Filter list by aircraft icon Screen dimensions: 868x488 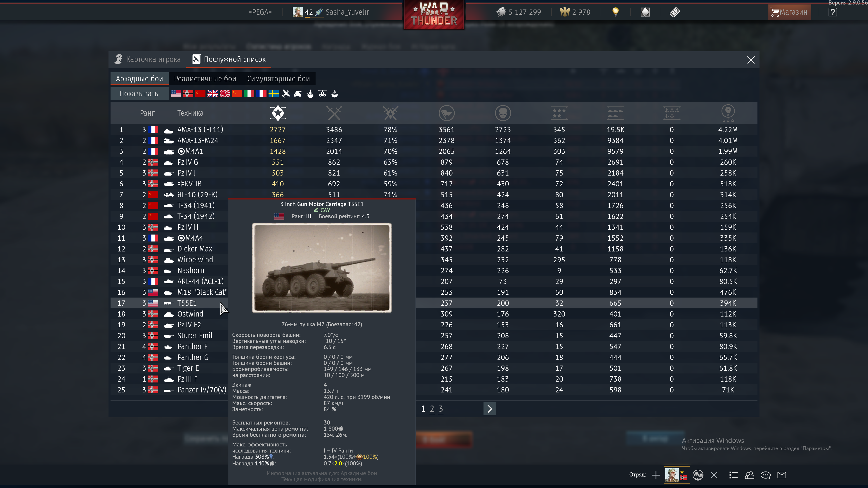(286, 94)
